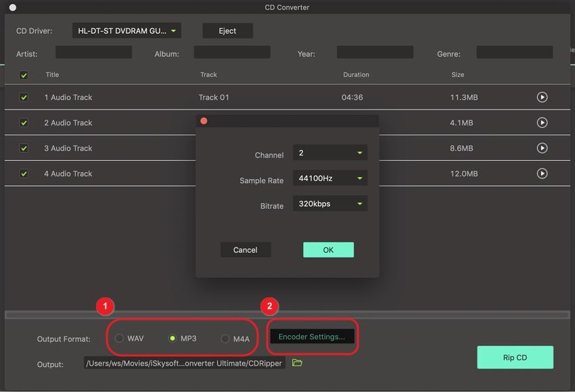Click the Rip CD button
The height and width of the screenshot is (392, 575).
coord(515,358)
